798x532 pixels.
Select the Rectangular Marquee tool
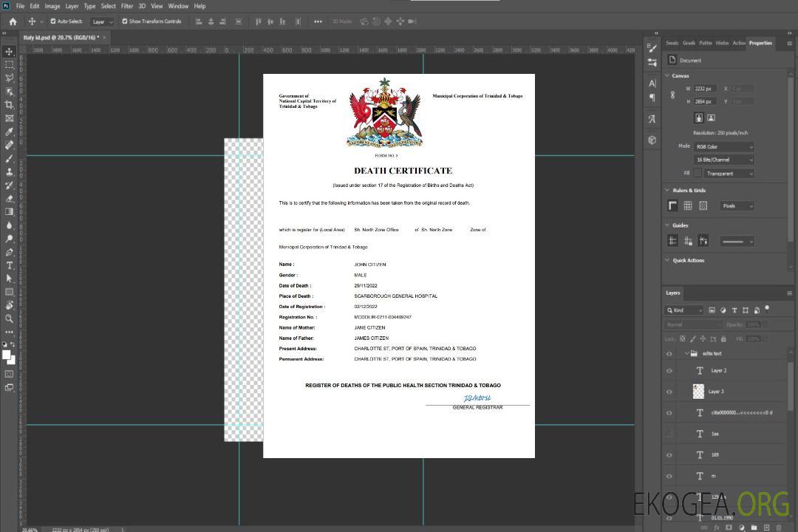pos(9,65)
